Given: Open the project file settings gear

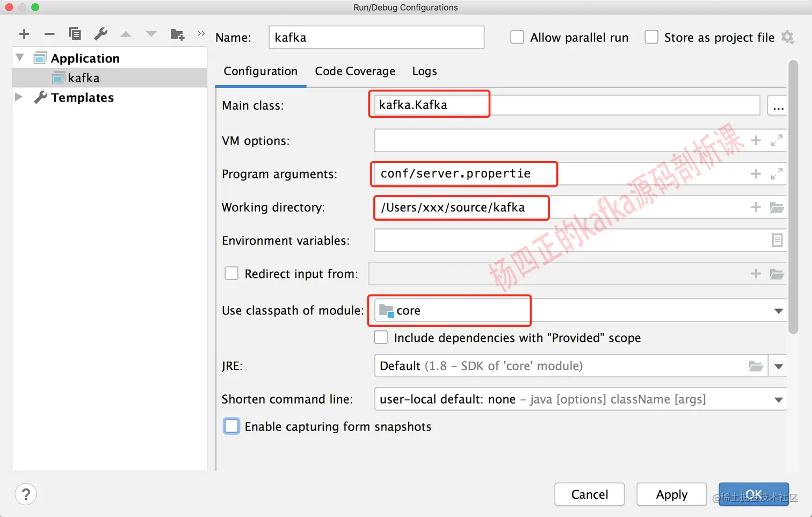Looking at the screenshot, I should (787, 37).
